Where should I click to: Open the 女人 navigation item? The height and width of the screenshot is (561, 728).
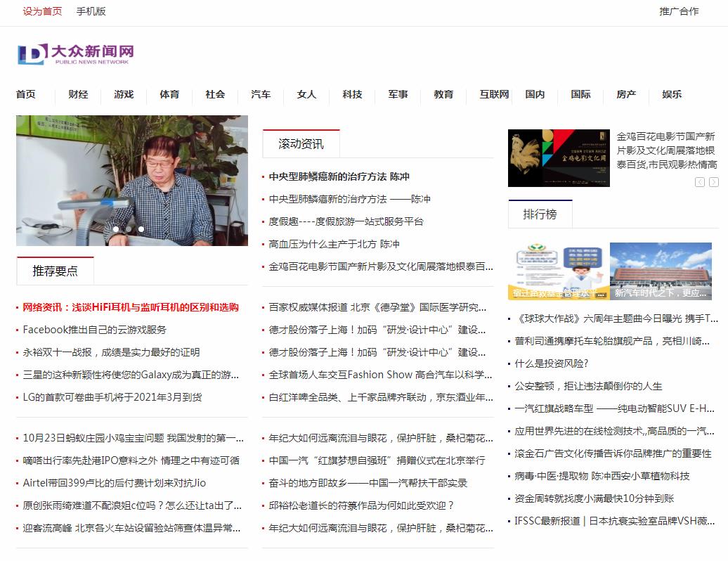[x=306, y=94]
